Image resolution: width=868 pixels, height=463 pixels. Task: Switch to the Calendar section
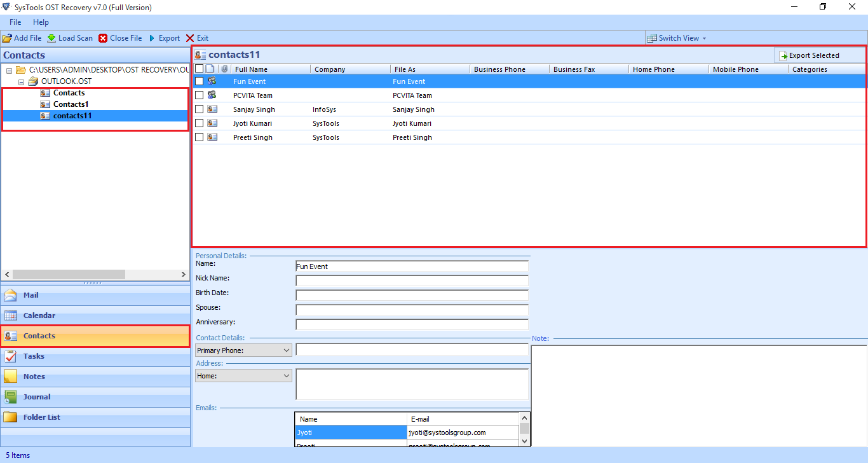point(95,315)
